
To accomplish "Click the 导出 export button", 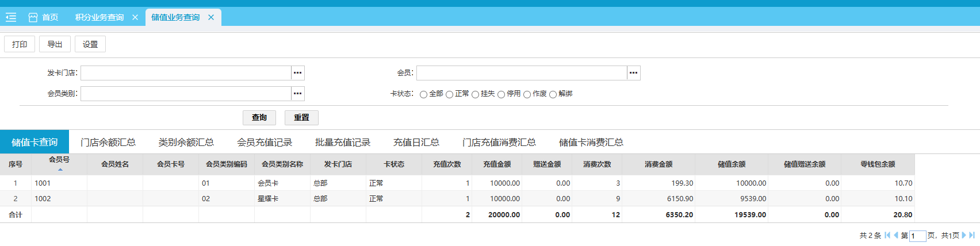I will pyautogui.click(x=55, y=44).
